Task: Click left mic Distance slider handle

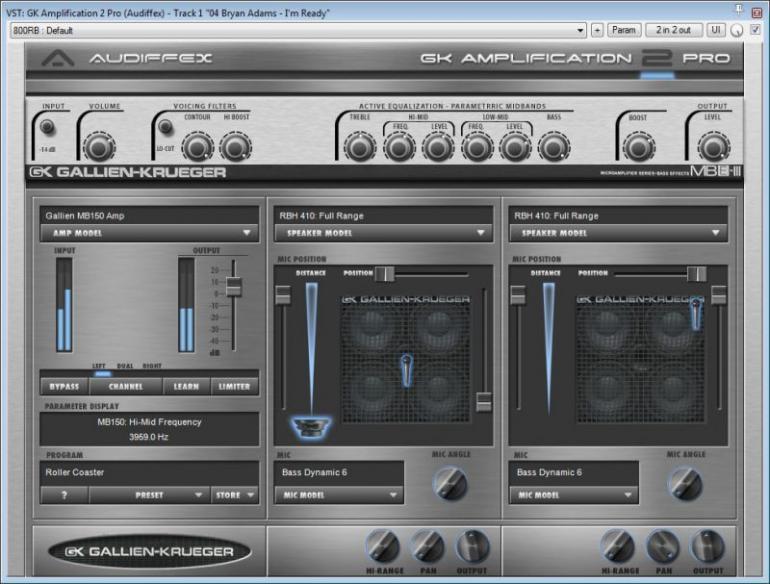Action: (x=283, y=295)
